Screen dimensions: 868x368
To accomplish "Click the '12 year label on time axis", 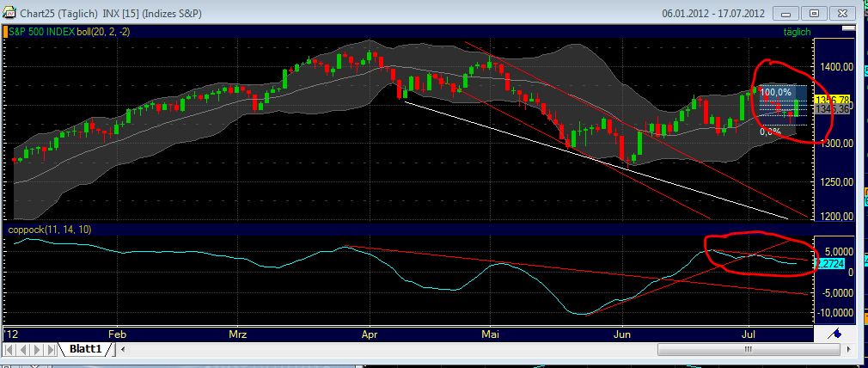I will pyautogui.click(x=10, y=334).
